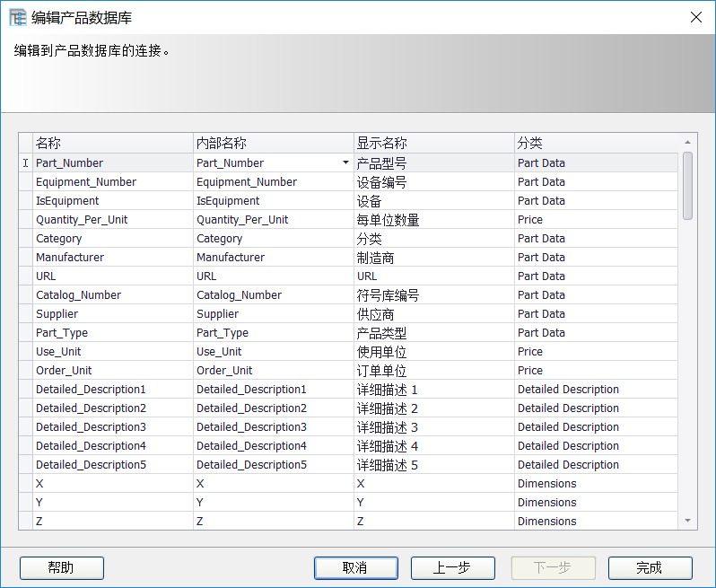The width and height of the screenshot is (716, 588).
Task: Click the 供应商 display name cell
Action: [433, 314]
